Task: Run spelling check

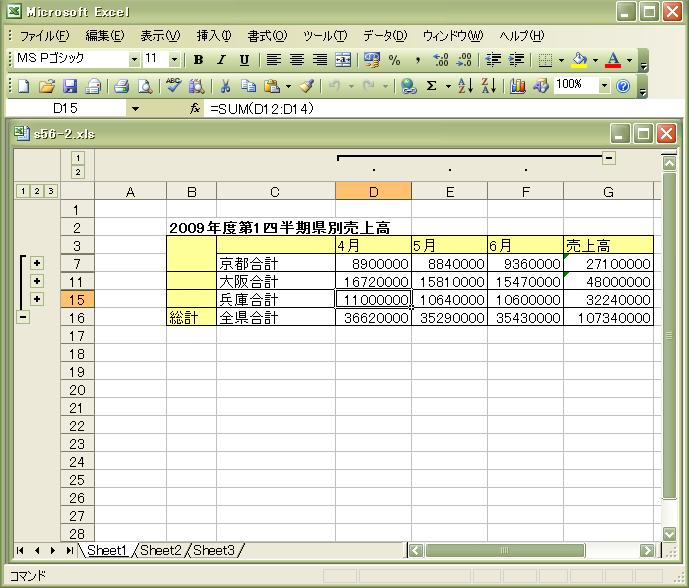Action: (x=174, y=86)
